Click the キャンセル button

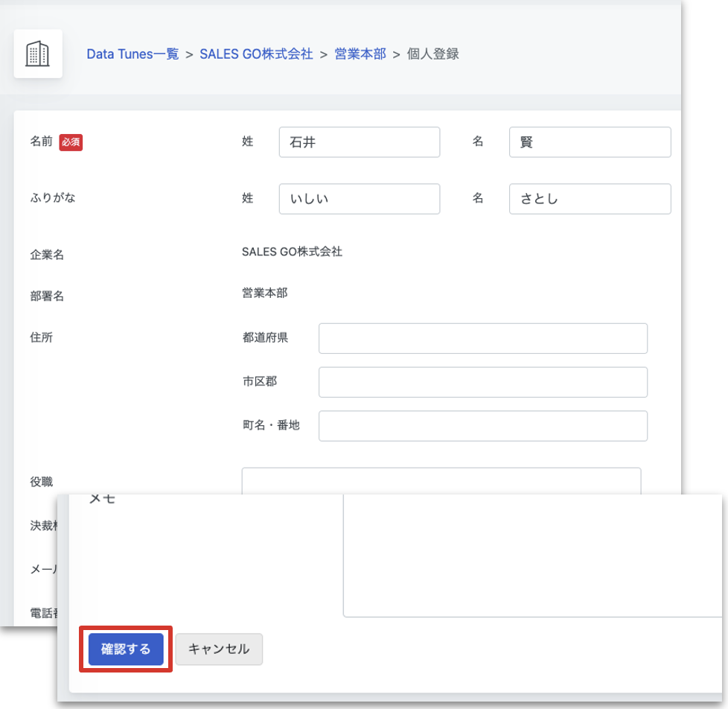point(219,649)
